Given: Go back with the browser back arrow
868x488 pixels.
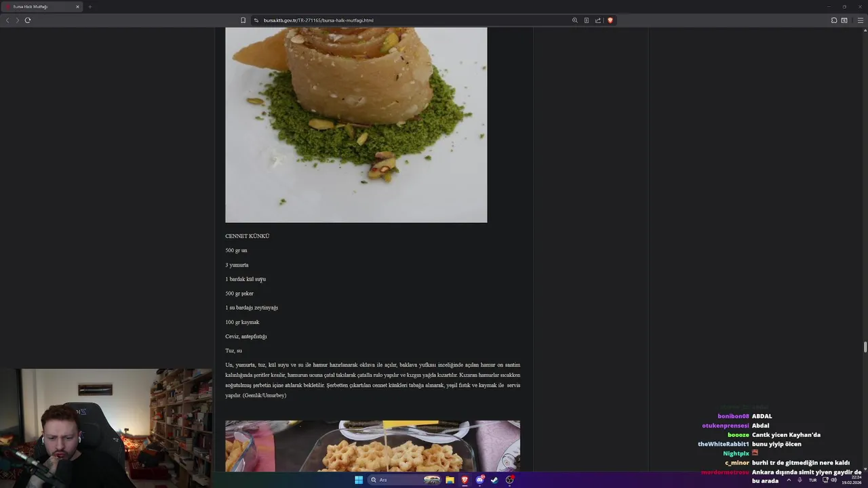Looking at the screenshot, I should (x=7, y=20).
